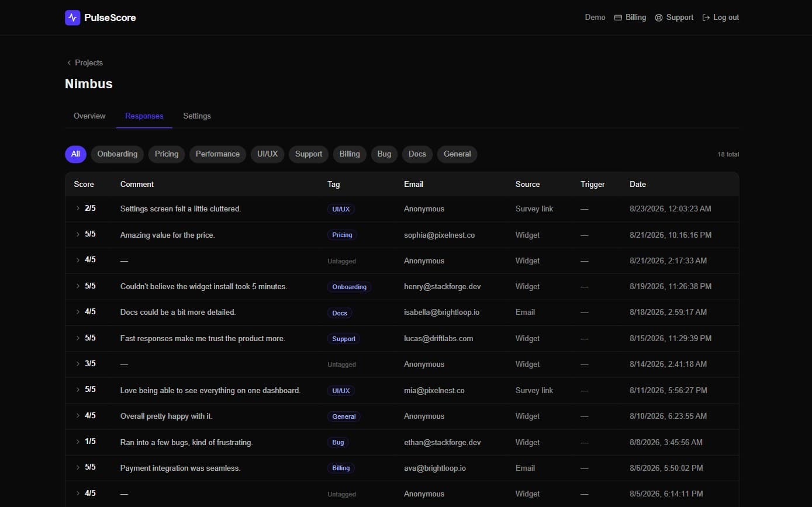The image size is (812, 507).
Task: Expand the 1/5 score row from ethan
Action: (78, 442)
